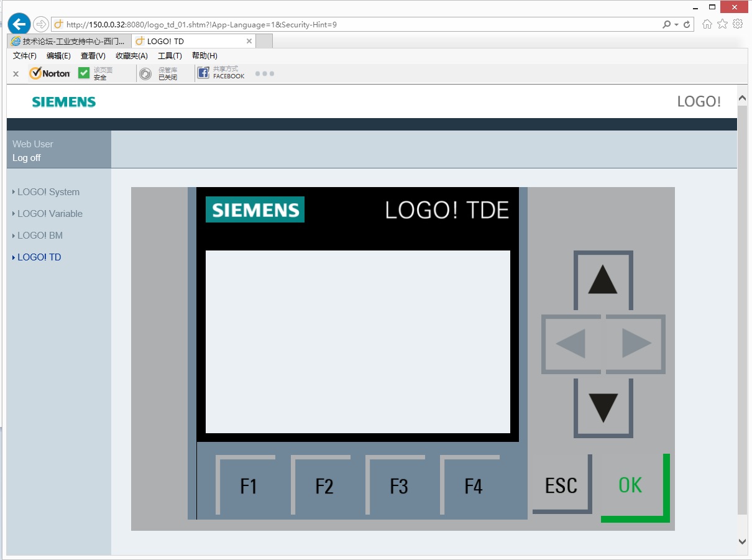Viewport: 752px width, 560px height.
Task: Click the down arrow key on LOGO! TDE
Action: (603, 408)
